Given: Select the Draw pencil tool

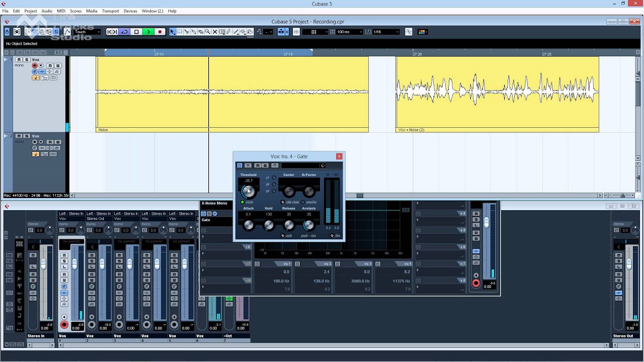Looking at the screenshot, I should [228, 32].
